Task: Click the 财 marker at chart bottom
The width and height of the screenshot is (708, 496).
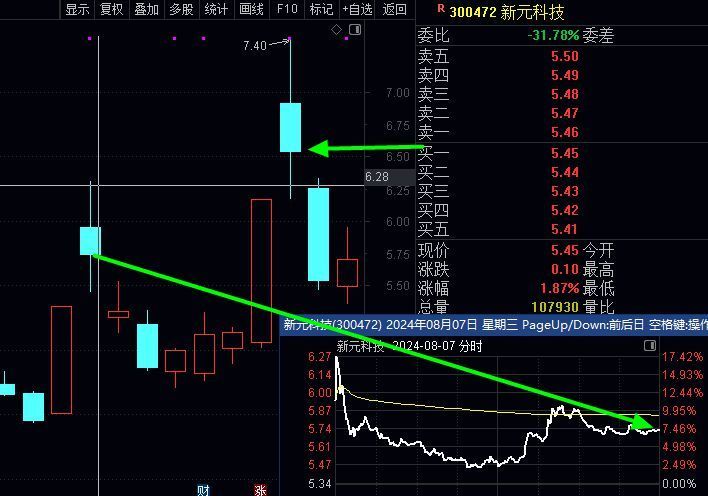Action: pos(203,490)
